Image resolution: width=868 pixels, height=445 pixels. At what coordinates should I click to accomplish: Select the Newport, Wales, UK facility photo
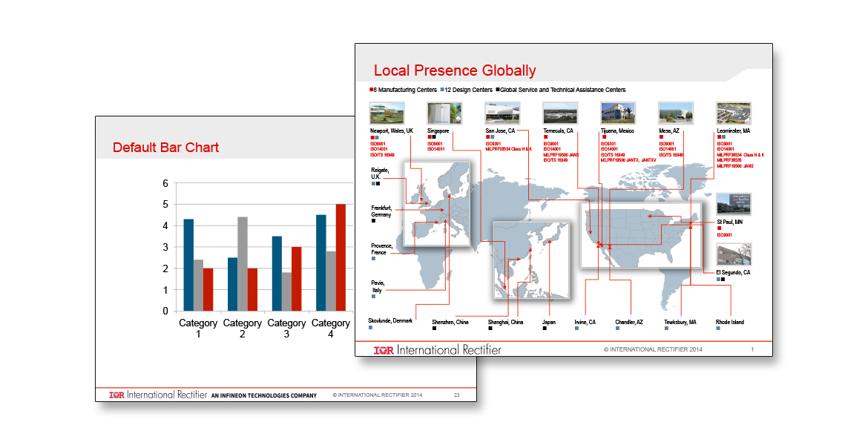387,113
